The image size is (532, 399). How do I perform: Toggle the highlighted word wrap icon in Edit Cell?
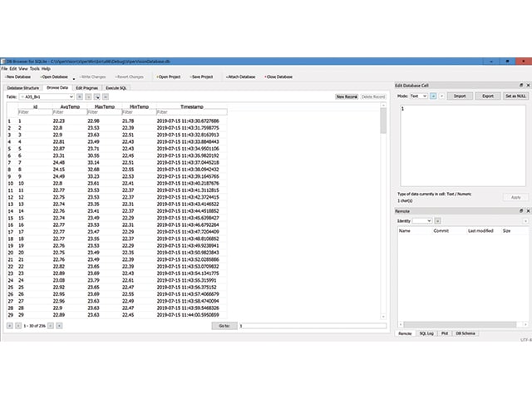[x=433, y=96]
